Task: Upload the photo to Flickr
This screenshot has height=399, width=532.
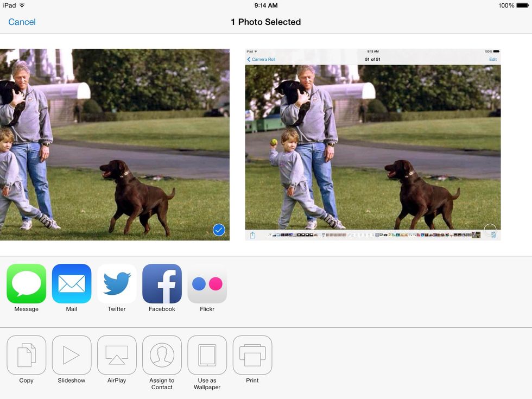Action: pos(206,283)
